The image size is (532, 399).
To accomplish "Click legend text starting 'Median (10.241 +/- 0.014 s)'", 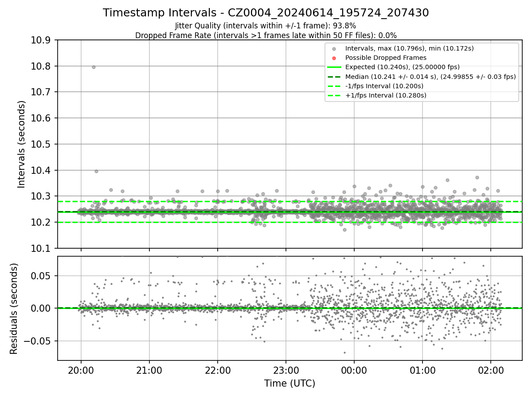I will point(430,77).
